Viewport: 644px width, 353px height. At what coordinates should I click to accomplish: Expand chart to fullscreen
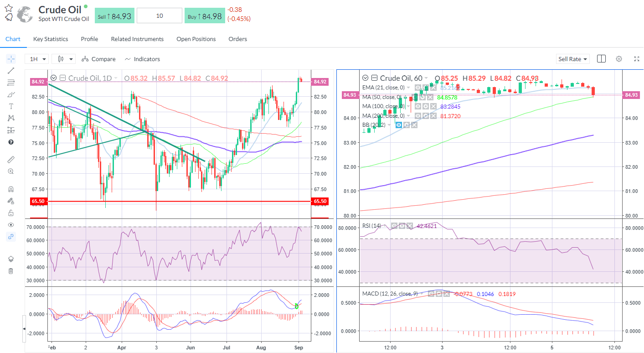[x=637, y=59]
